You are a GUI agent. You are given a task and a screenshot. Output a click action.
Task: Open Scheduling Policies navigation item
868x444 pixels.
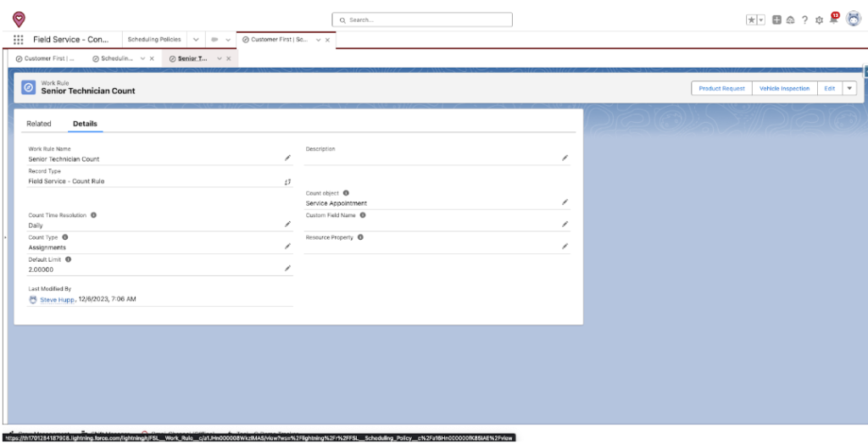pos(154,40)
